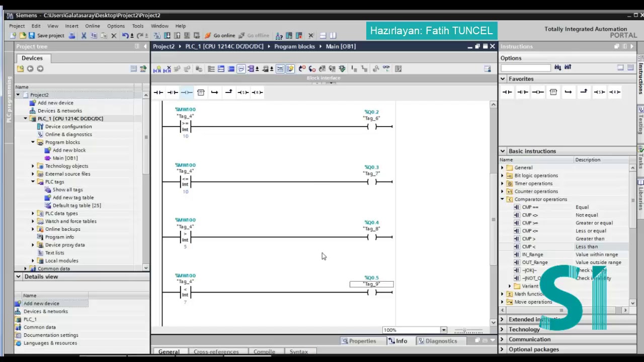Click the Block interface bar
This screenshot has width=644, height=362.
click(324, 78)
